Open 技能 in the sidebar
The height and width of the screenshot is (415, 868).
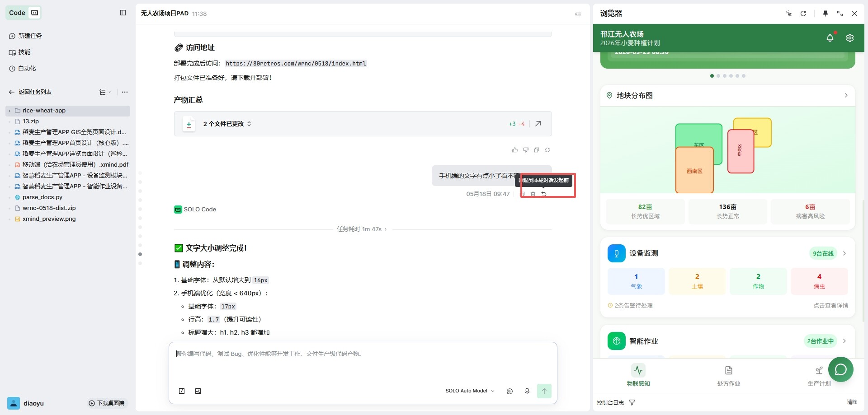pyautogui.click(x=20, y=52)
